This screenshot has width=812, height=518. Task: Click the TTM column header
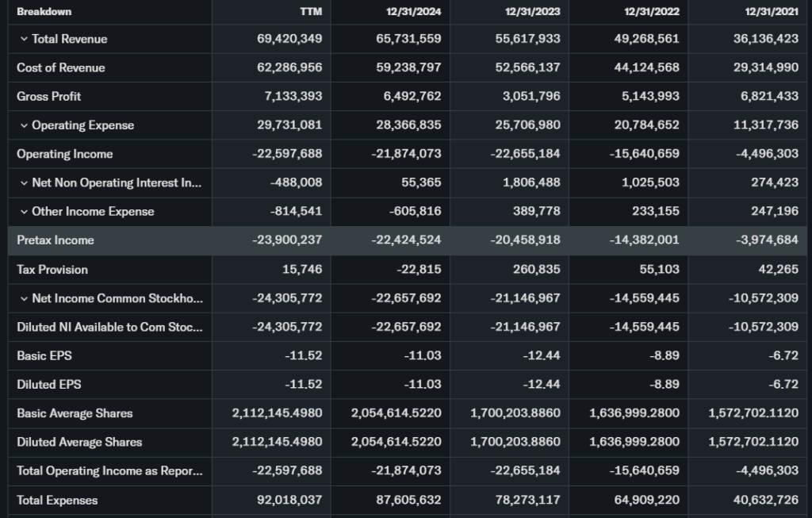point(312,12)
